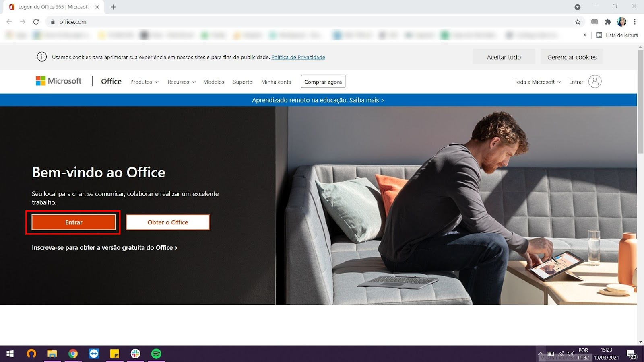Click the cookie notice info icon
644x362 pixels.
tap(42, 57)
